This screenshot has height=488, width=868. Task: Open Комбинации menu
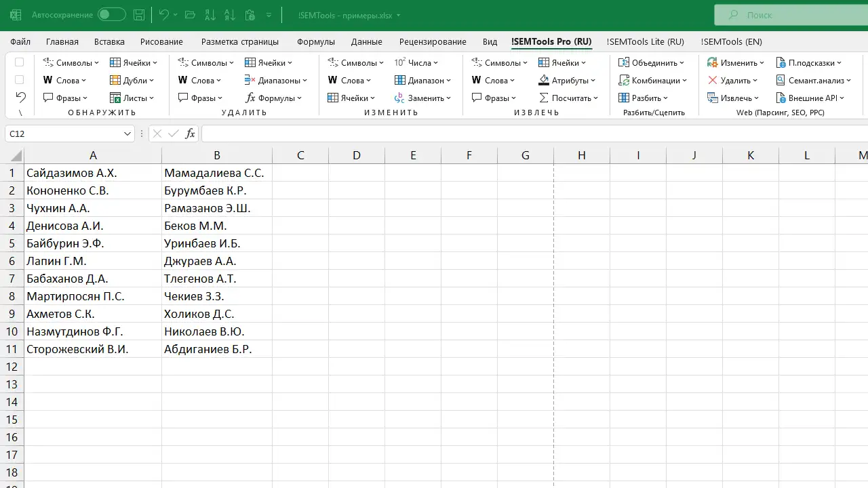[x=653, y=80]
